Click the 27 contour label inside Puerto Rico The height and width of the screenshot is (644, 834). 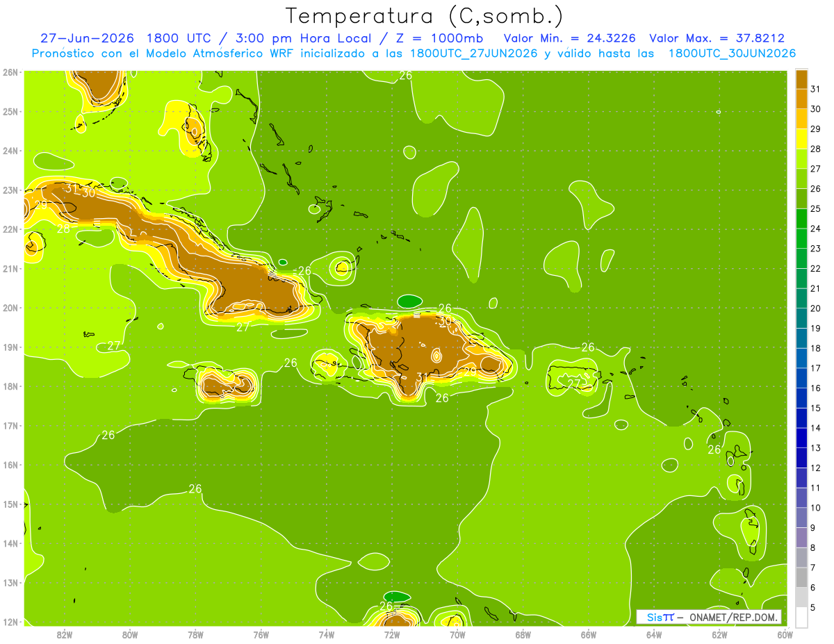(575, 383)
